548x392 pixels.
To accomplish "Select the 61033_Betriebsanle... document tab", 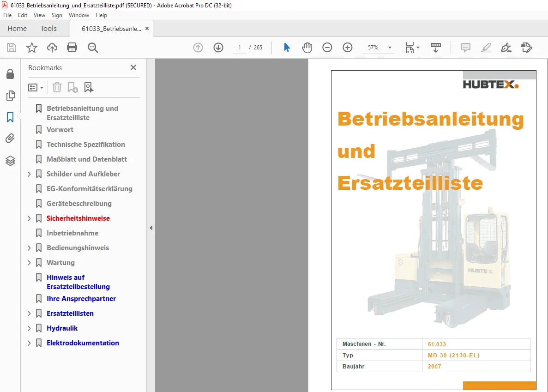I will 111,29.
